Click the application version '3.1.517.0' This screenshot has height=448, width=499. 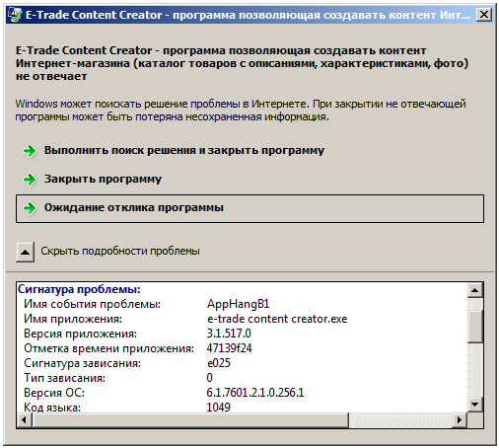[x=229, y=334]
